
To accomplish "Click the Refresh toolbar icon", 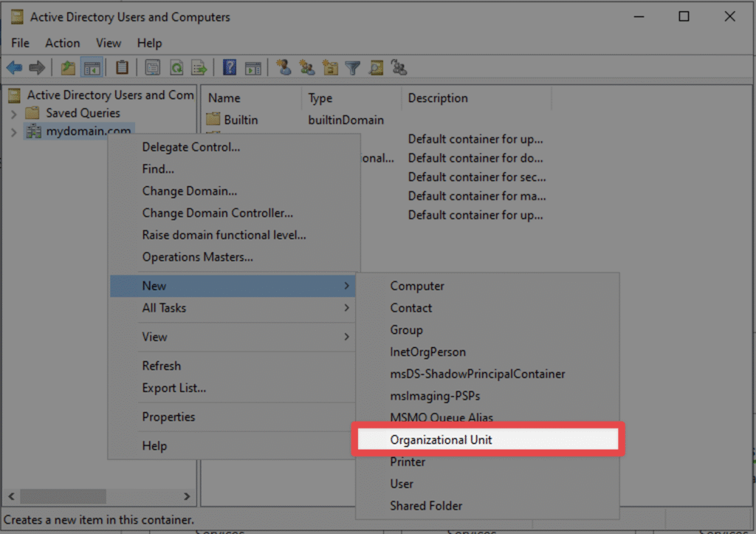I will coord(176,67).
